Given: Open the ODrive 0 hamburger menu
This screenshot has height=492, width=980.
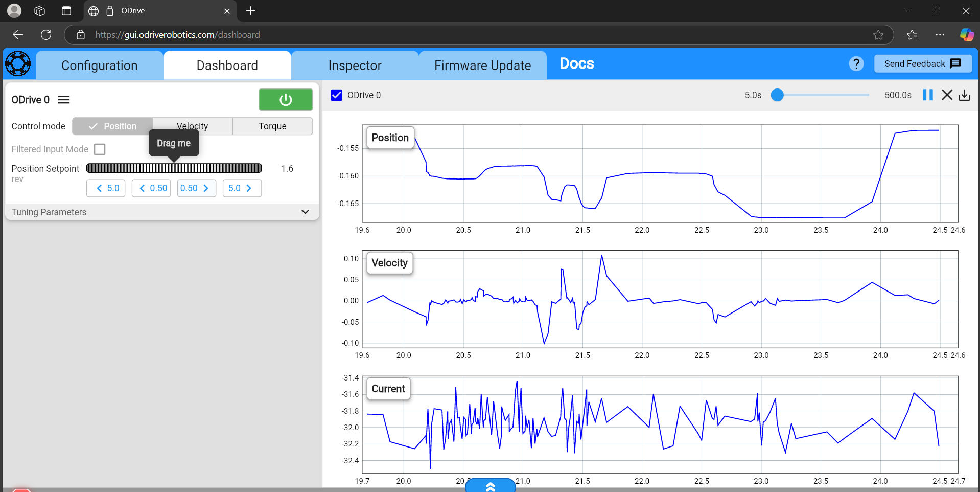Looking at the screenshot, I should click(x=64, y=100).
